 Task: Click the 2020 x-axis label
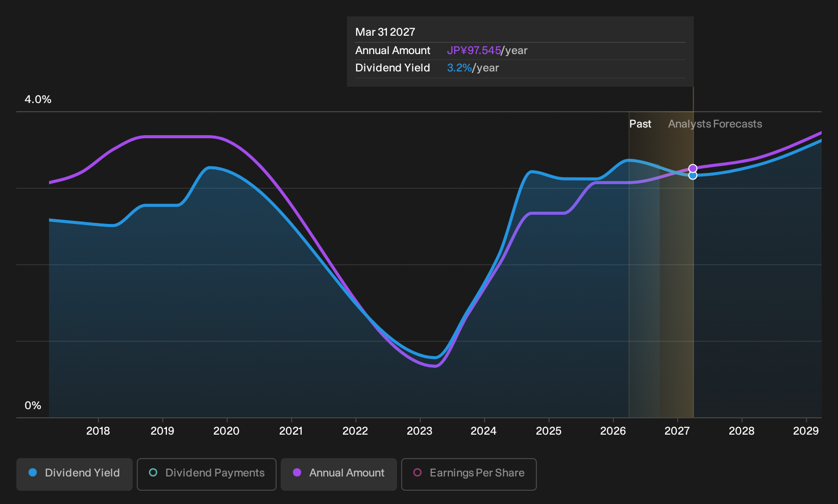[227, 431]
